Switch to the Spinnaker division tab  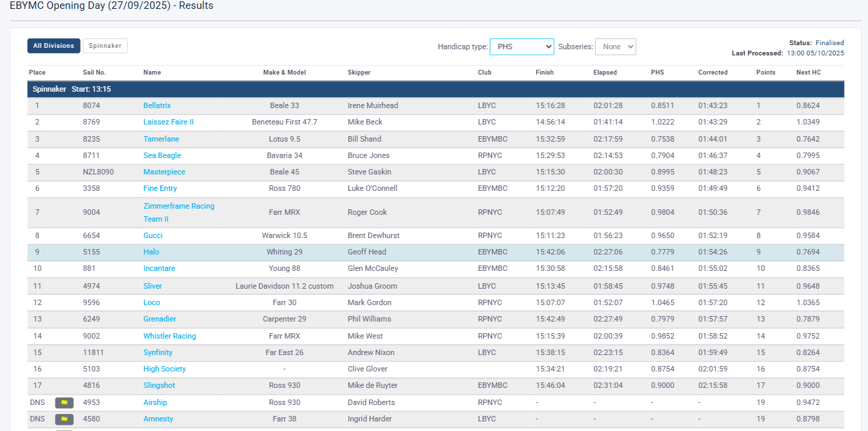pyautogui.click(x=105, y=46)
